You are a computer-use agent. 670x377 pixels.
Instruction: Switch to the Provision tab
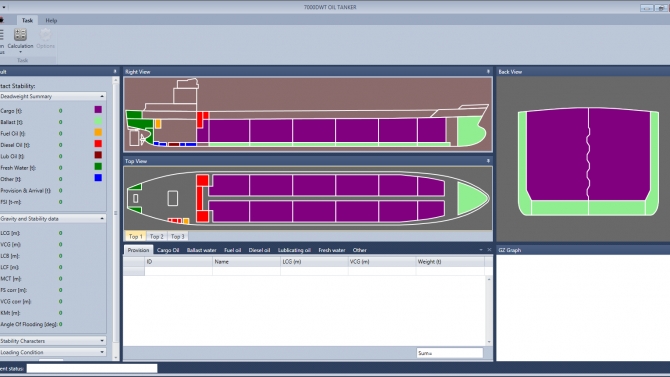[x=138, y=250]
